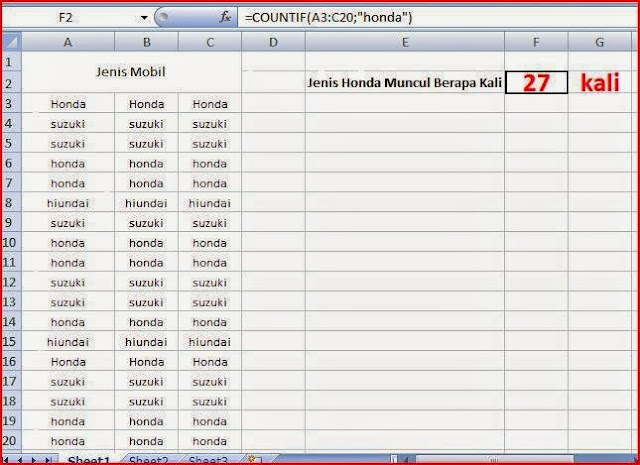
Task: Select column D header
Action: [x=273, y=42]
